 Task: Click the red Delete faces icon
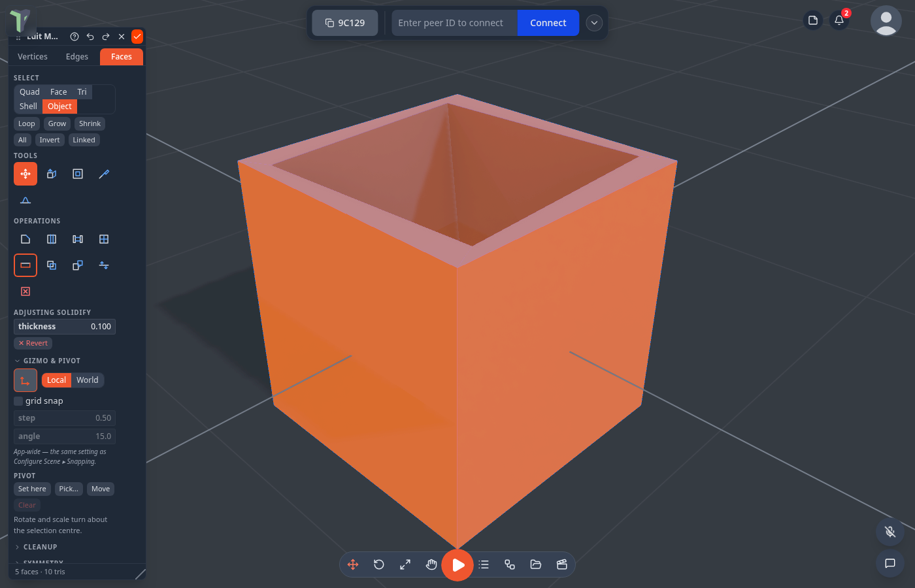pyautogui.click(x=25, y=291)
